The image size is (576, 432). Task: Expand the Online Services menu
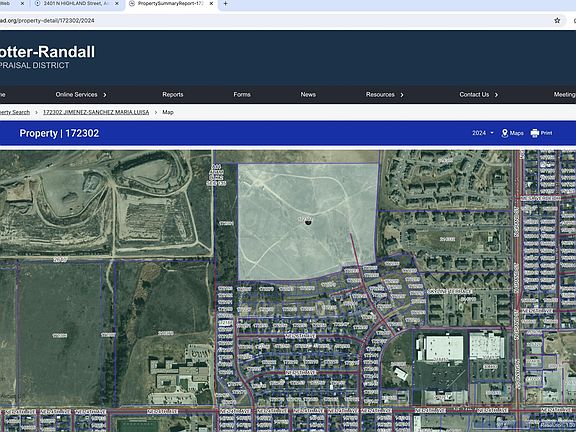81,95
